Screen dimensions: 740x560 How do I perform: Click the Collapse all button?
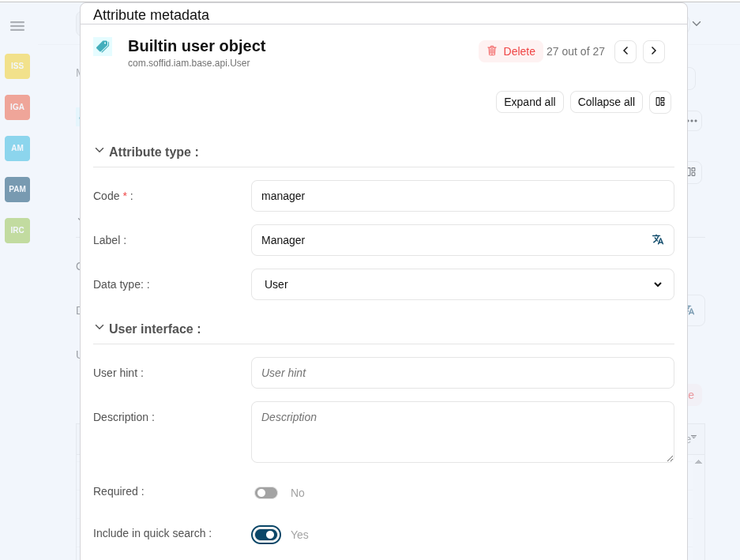coord(606,102)
